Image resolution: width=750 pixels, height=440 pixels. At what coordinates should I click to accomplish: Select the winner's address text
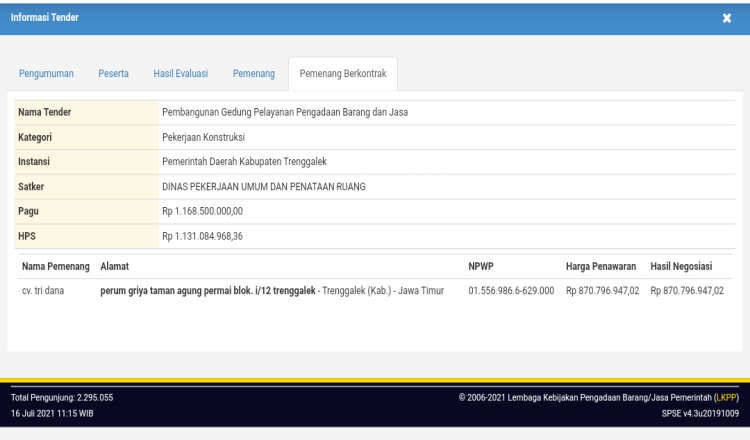[x=272, y=291]
